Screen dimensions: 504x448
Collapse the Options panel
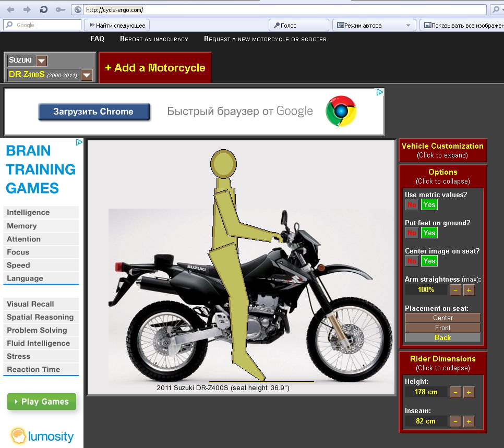click(442, 176)
